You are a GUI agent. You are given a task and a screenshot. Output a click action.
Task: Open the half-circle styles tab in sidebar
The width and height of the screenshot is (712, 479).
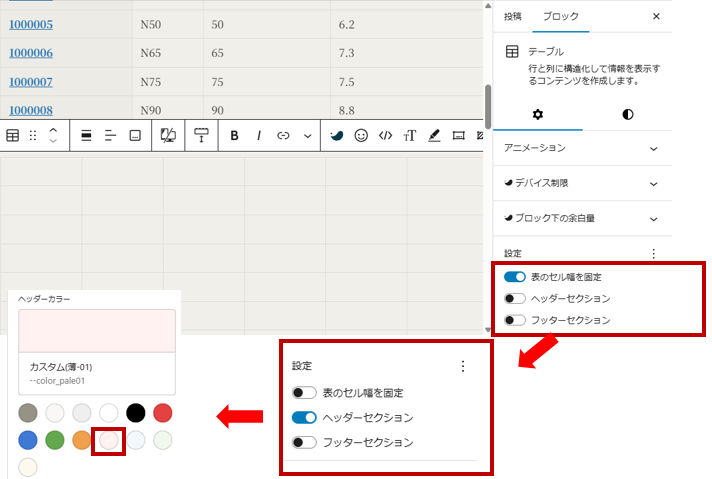[x=628, y=114]
